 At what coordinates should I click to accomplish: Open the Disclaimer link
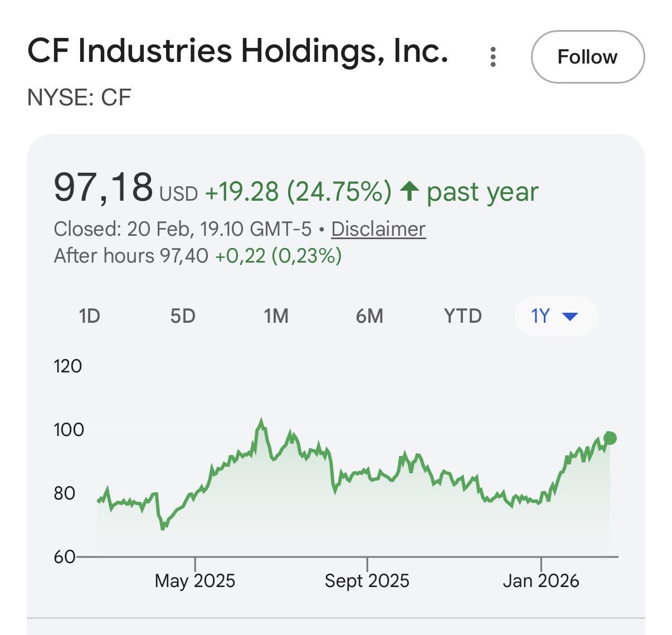(x=378, y=229)
